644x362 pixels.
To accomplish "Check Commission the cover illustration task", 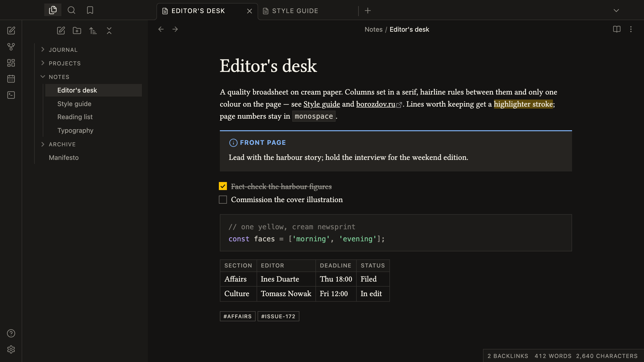I will pos(223,200).
